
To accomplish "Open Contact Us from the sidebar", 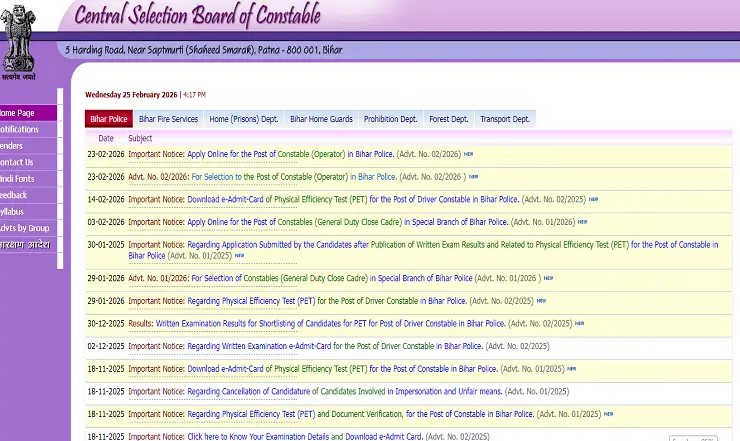I will click(x=16, y=162).
